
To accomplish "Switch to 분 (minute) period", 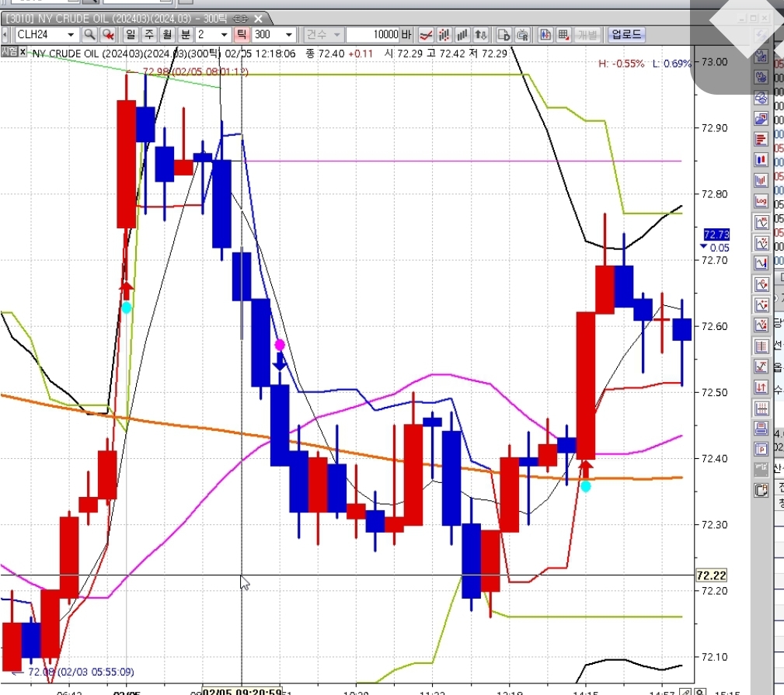I will coord(186,35).
